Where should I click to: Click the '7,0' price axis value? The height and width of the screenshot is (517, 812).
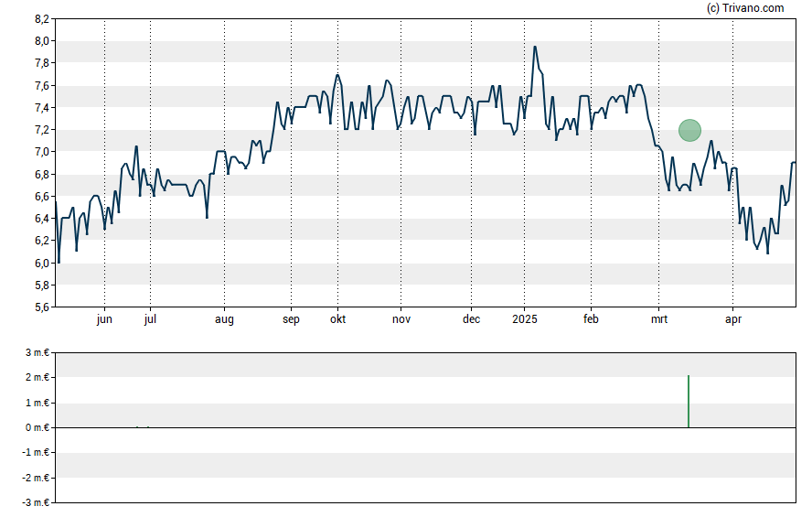tap(42, 152)
